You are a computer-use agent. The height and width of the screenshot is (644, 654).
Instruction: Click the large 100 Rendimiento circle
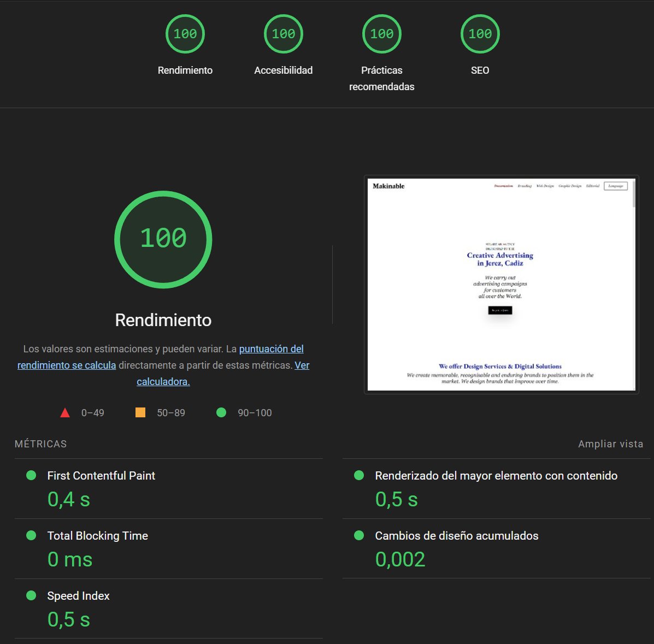pyautogui.click(x=163, y=239)
